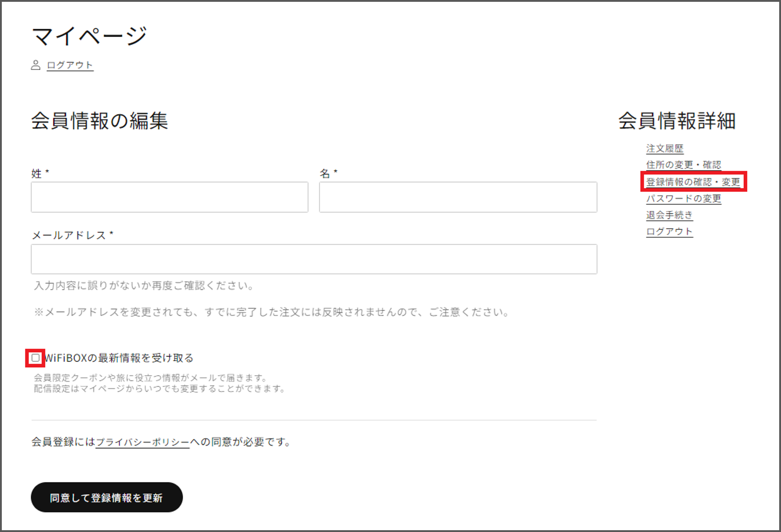Click ログアウト in the sidebar
781x532 pixels.
pos(669,232)
